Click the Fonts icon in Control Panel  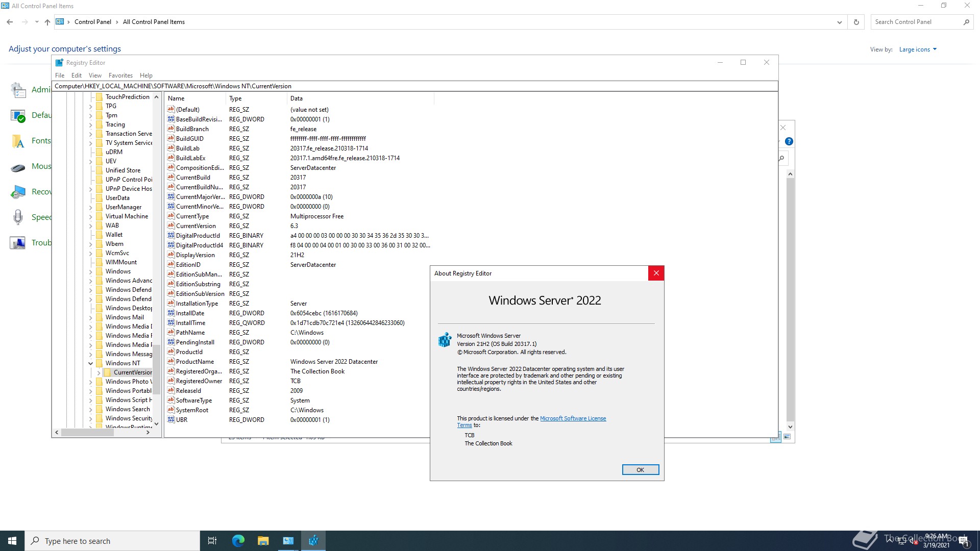click(18, 141)
